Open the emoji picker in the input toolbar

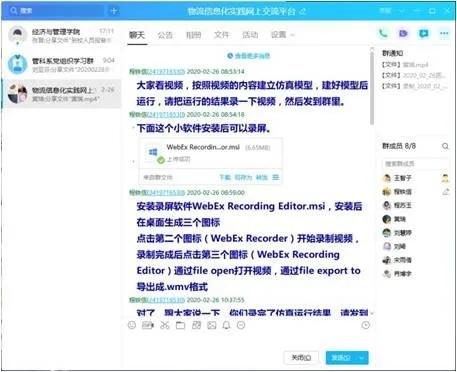tap(132, 325)
